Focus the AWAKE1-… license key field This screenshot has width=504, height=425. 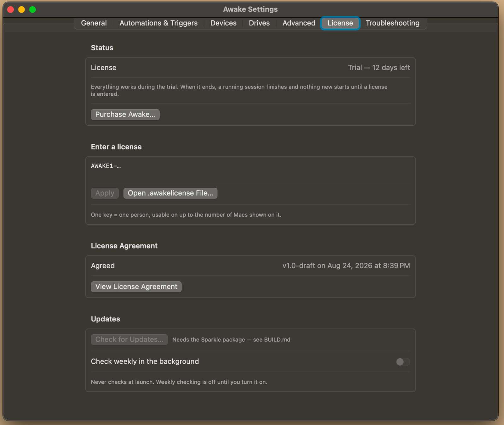[250, 169]
